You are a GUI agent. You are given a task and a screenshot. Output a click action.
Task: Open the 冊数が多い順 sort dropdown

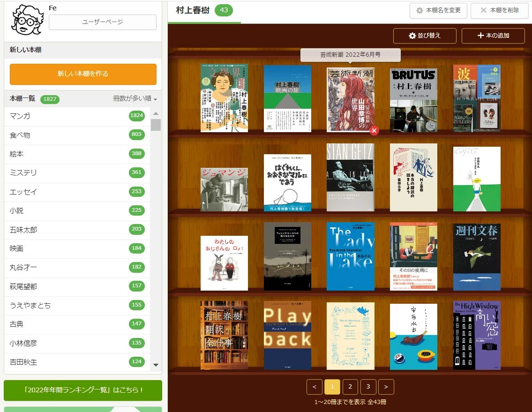tap(135, 99)
